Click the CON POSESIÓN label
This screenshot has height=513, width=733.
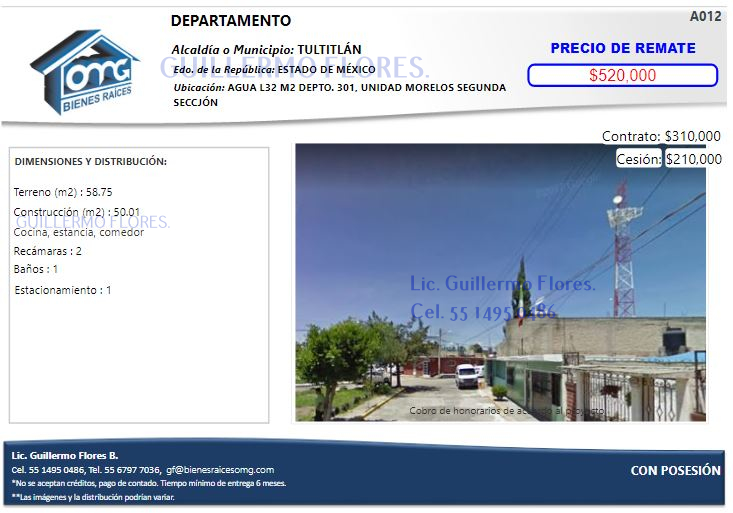point(675,470)
